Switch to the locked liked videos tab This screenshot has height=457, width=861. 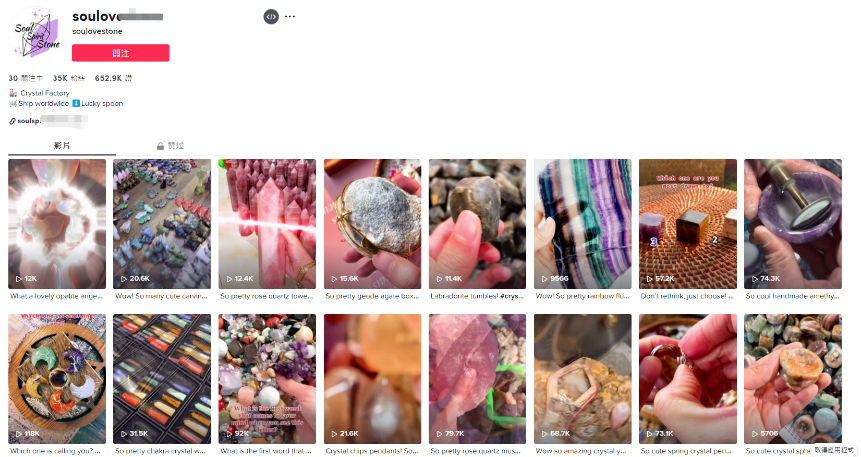pyautogui.click(x=170, y=146)
